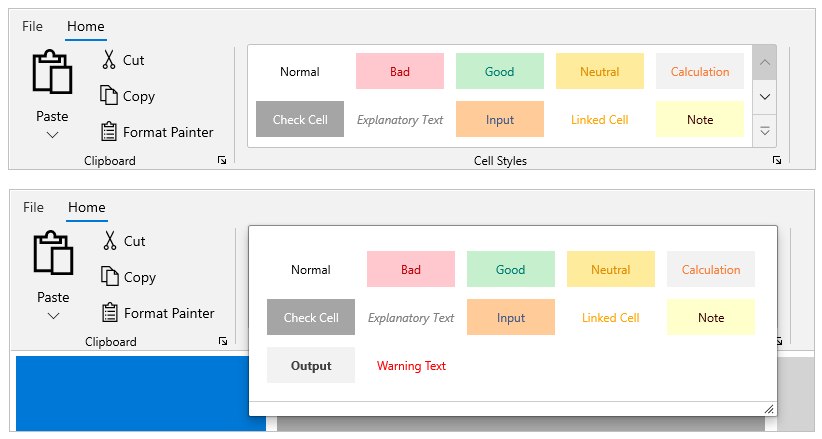Apply the Output style in expanded gallery
The height and width of the screenshot is (439, 822).
(x=311, y=366)
